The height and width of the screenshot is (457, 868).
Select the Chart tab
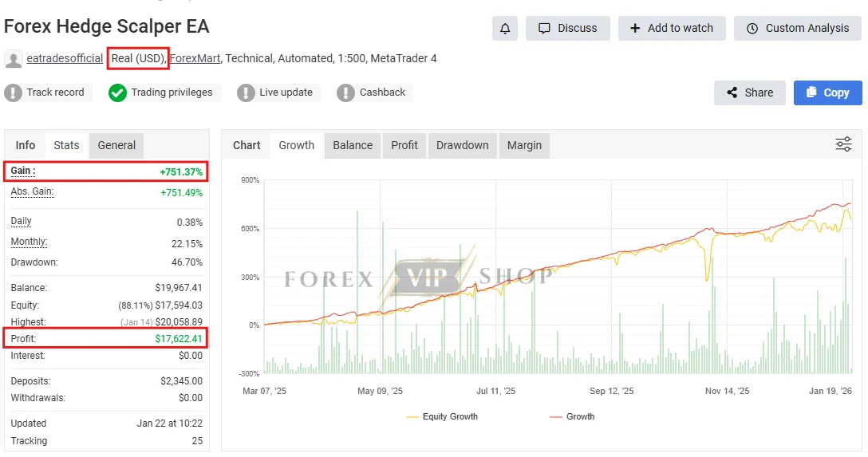[x=247, y=145]
